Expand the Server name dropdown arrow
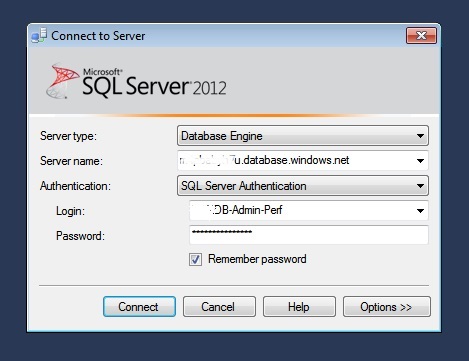Viewport: 469px width, 361px height. [420, 161]
